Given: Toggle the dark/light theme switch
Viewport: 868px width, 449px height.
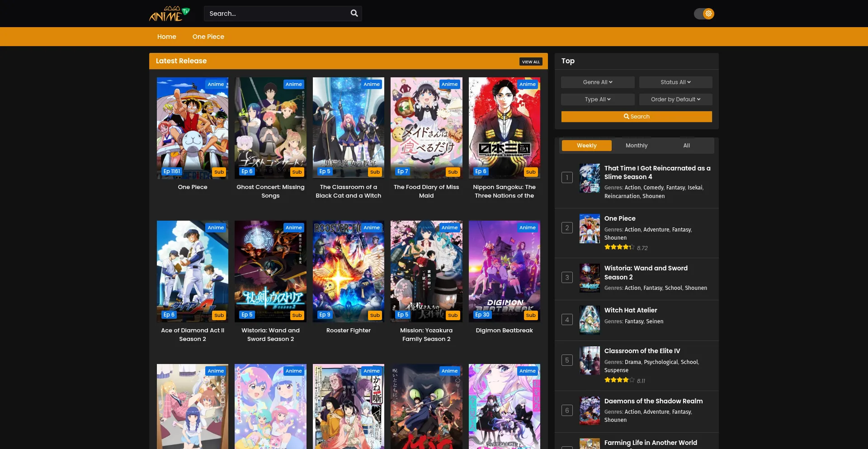Looking at the screenshot, I should click(x=704, y=14).
